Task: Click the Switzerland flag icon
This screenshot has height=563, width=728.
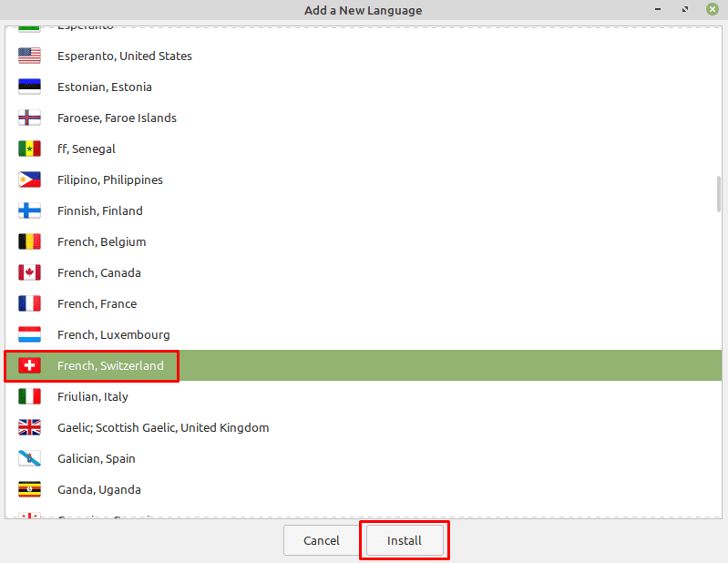Action: point(29,365)
